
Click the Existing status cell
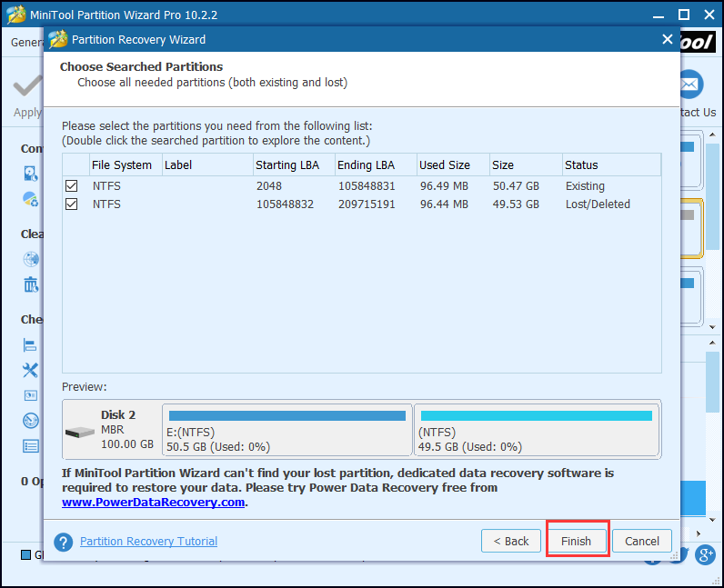click(x=585, y=186)
